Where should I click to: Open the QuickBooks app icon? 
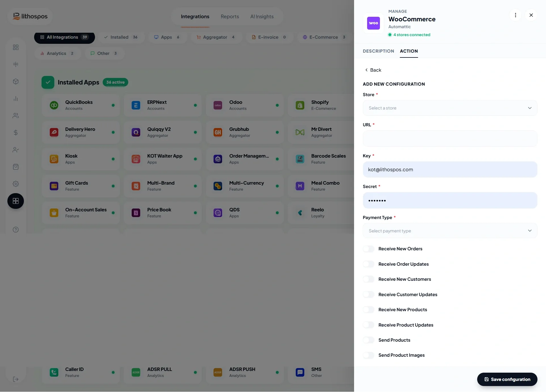[54, 105]
